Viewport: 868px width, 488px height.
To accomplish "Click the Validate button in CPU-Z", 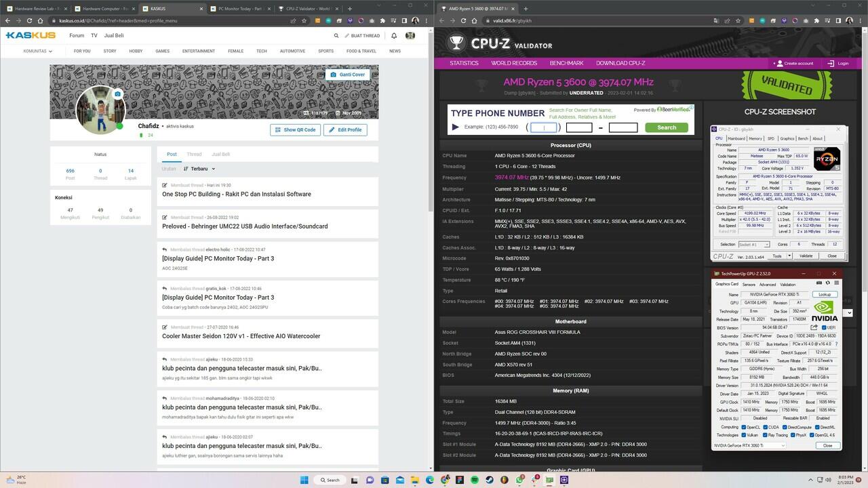I will (x=806, y=256).
